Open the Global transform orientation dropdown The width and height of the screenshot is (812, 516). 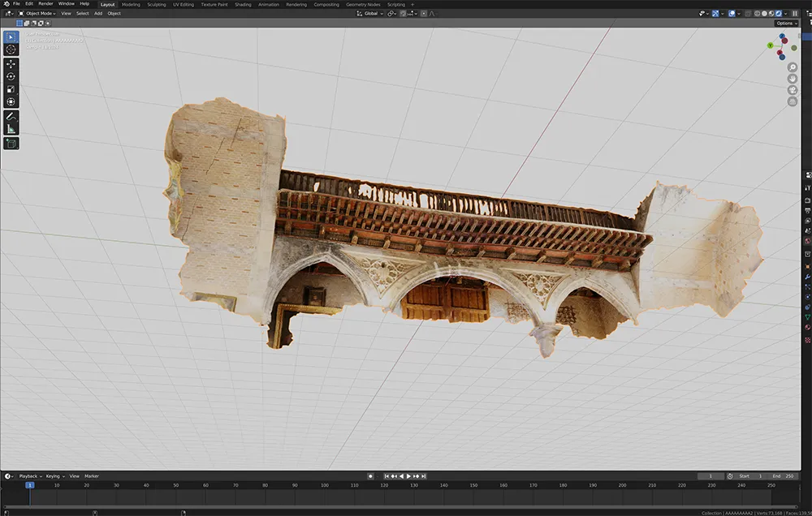[x=371, y=14]
